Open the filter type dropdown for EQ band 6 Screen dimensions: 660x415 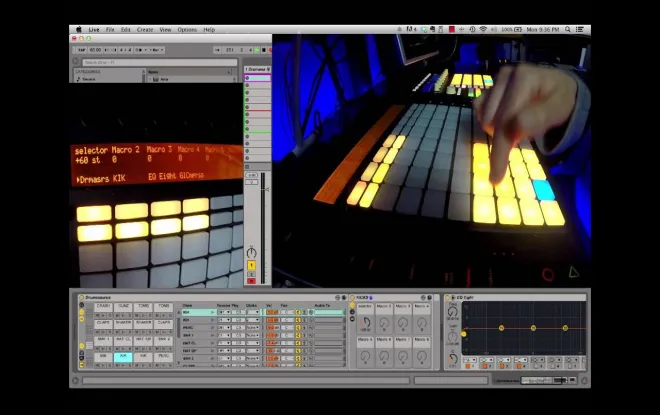pos(556,360)
